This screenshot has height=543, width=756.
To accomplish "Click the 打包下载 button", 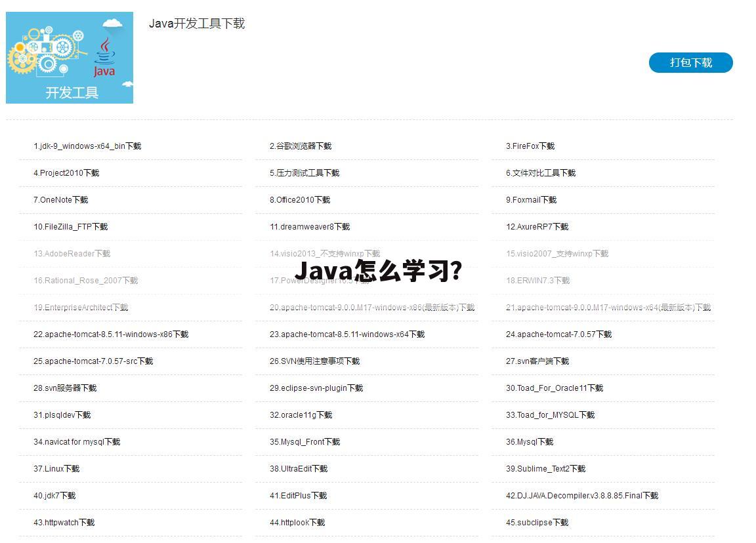I will pos(690,63).
